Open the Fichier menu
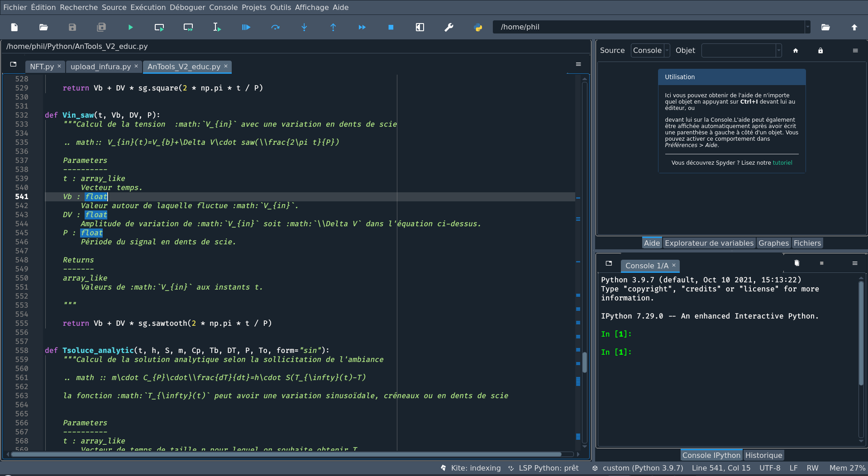 [15, 7]
